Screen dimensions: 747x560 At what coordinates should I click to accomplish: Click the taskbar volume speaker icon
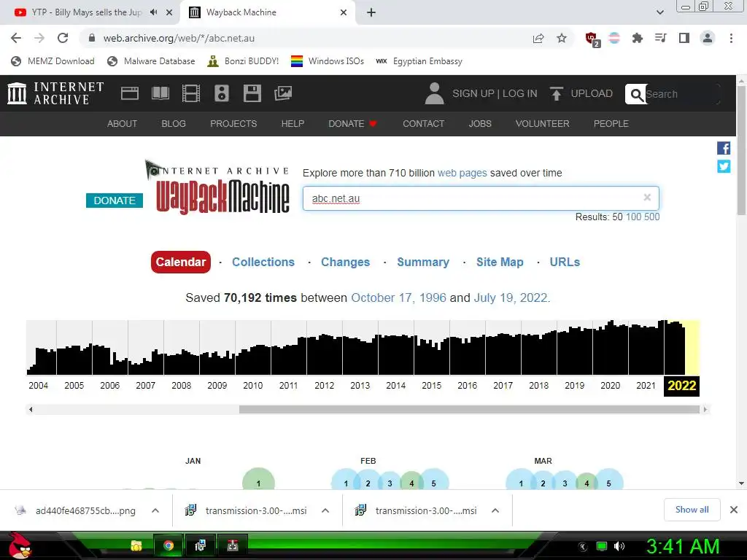click(619, 546)
